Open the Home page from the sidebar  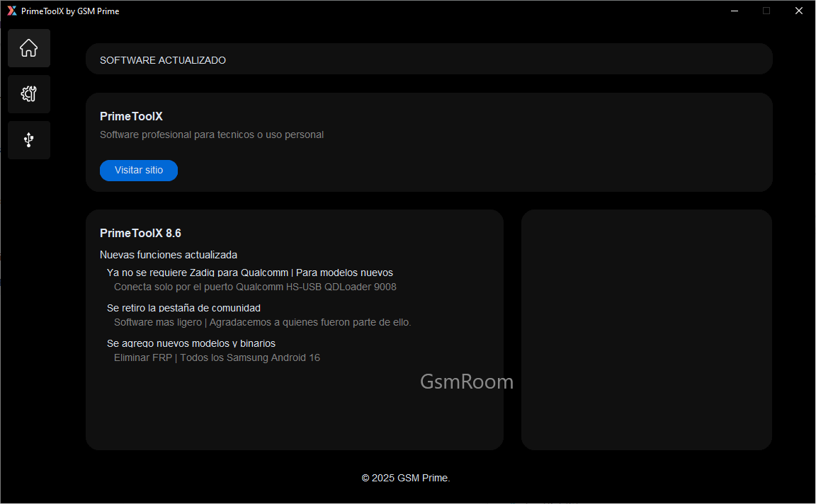click(29, 48)
